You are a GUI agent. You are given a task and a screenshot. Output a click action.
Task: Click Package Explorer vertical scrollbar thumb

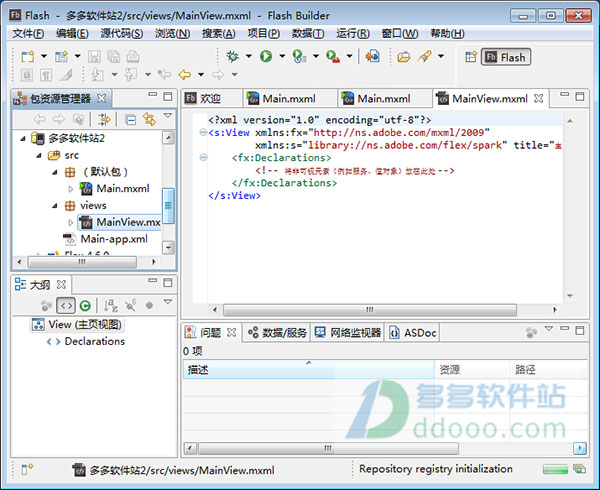(x=168, y=206)
